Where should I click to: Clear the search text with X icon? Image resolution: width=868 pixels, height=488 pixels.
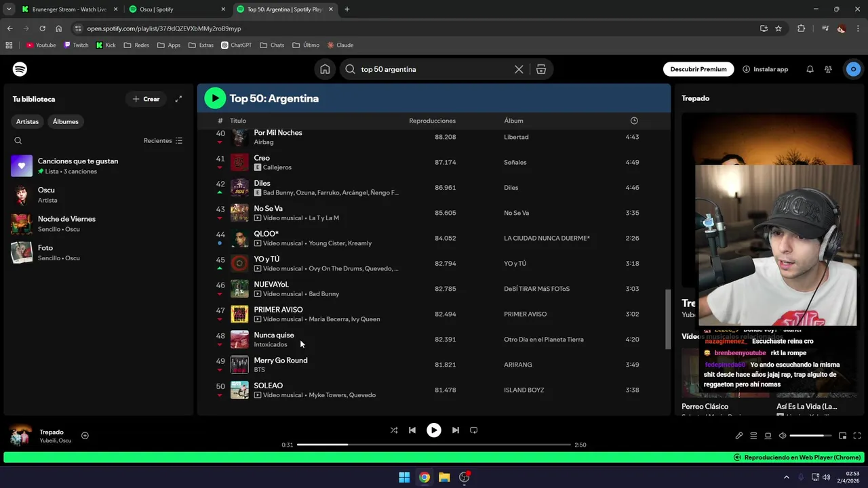pyautogui.click(x=519, y=69)
